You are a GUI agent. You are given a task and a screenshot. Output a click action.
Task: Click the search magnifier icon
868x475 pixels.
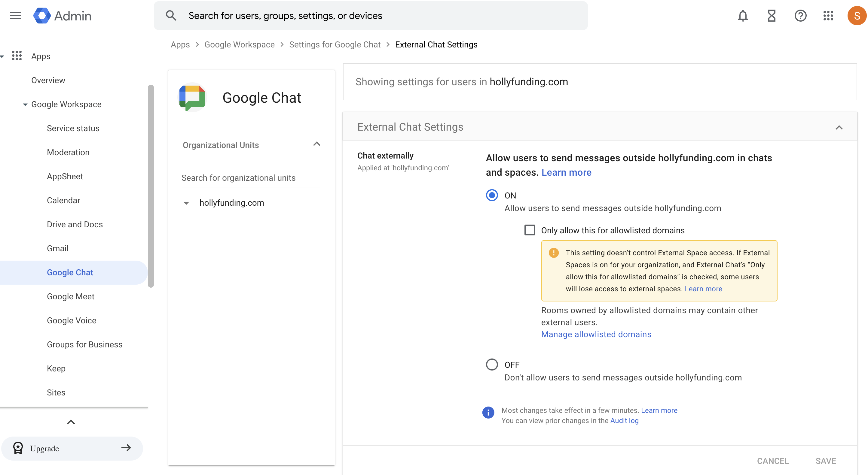tap(171, 16)
